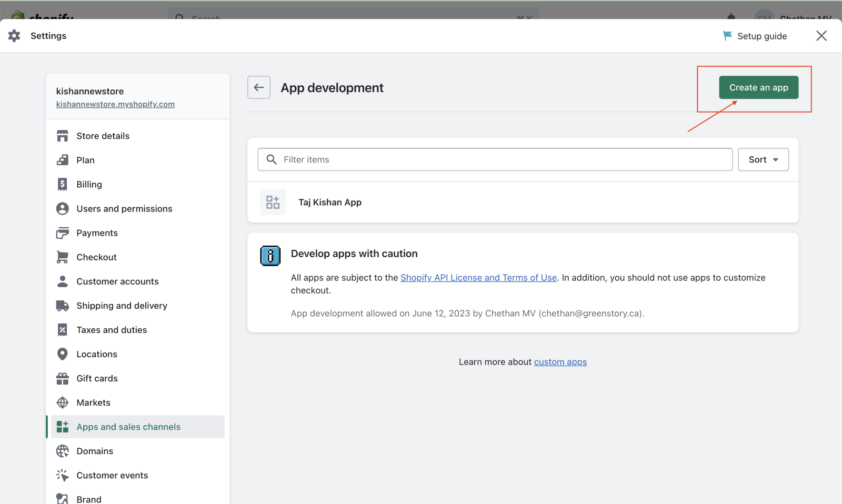
Task: Click the Settings gear icon
Action: click(x=14, y=36)
